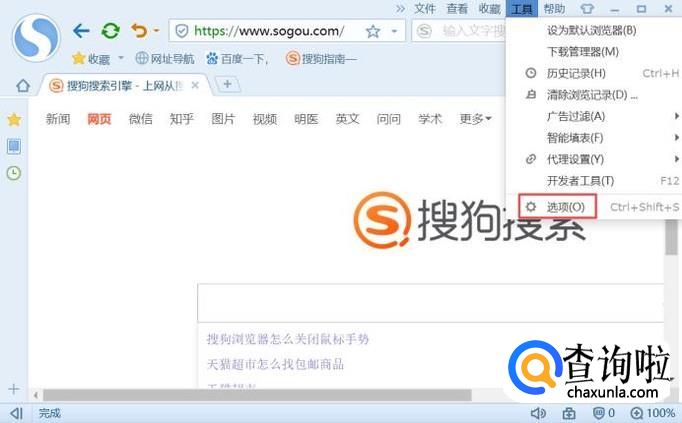The image size is (682, 423).
Task: Click the Sogou page search input box
Action: click(431, 303)
